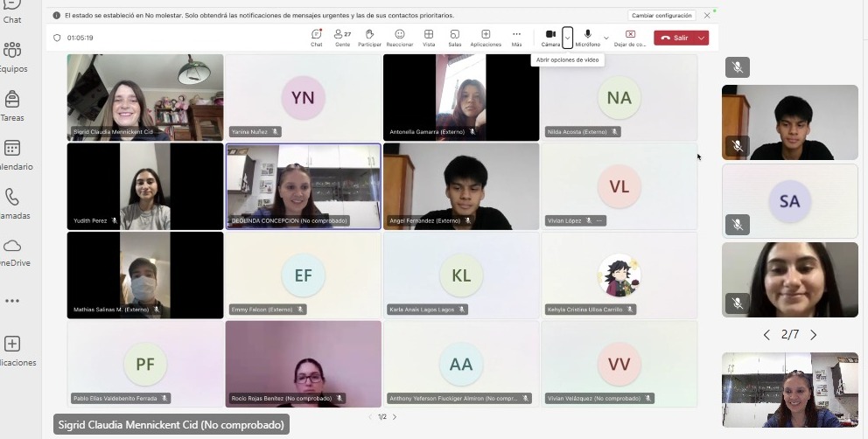Toggle the Micrófono mute state
Image resolution: width=868 pixels, height=439 pixels.
pos(588,37)
